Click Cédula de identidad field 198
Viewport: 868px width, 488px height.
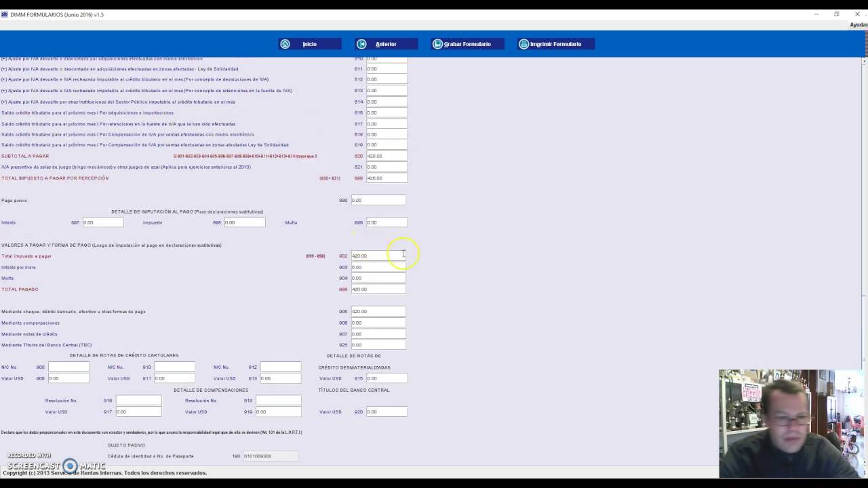(x=271, y=456)
